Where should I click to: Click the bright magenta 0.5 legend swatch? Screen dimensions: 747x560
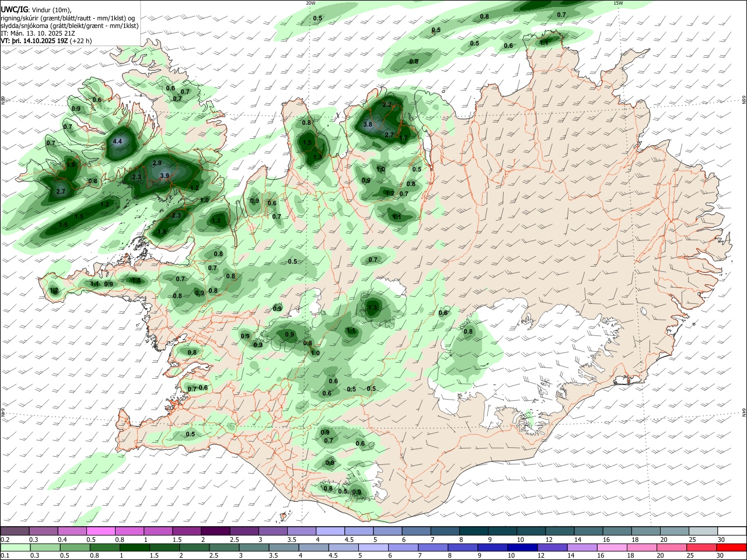click(x=101, y=531)
